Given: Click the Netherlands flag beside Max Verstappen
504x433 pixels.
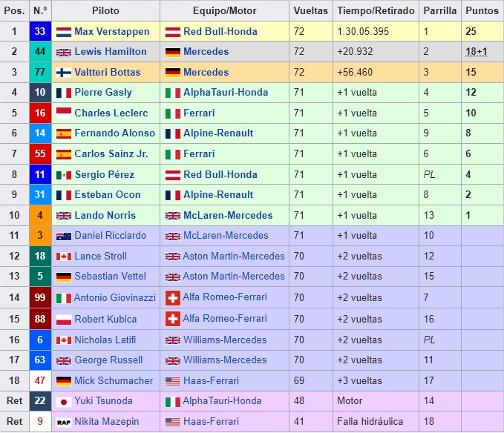Looking at the screenshot, I should [x=64, y=32].
